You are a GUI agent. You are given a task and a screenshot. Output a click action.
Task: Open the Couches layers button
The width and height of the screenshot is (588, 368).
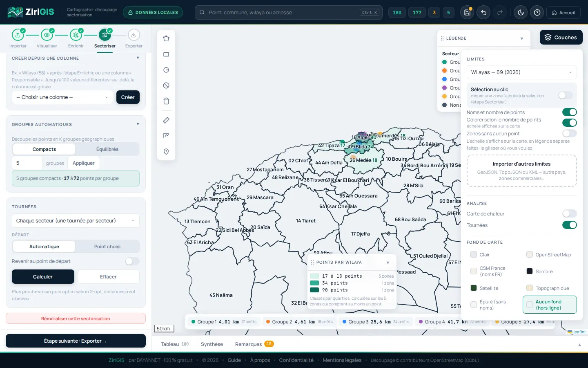561,38
